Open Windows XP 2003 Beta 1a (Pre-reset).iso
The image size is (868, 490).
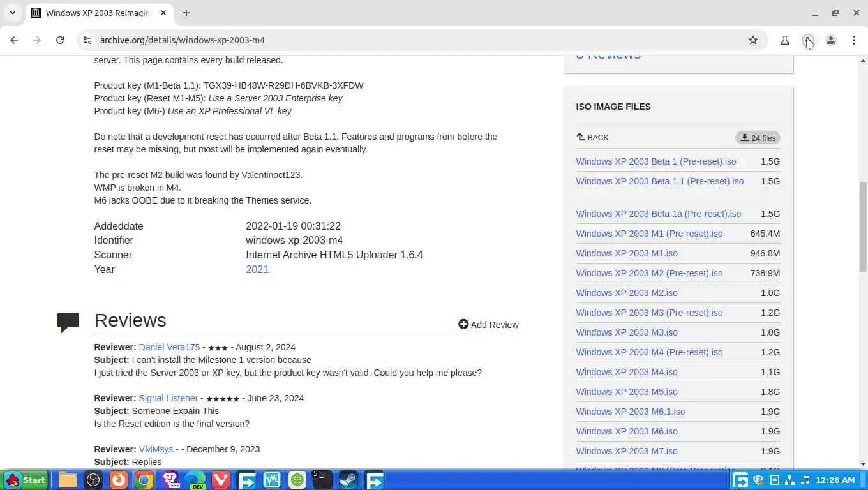pyautogui.click(x=659, y=214)
